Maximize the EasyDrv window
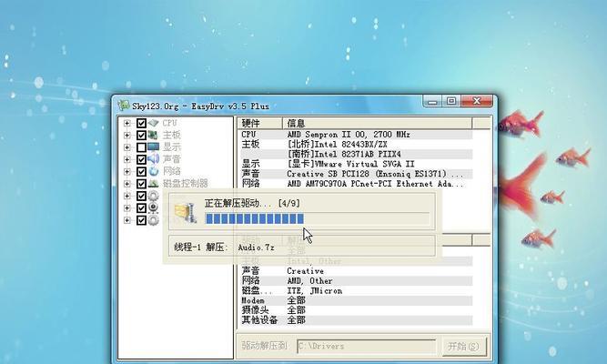607x364 pixels. [451, 101]
